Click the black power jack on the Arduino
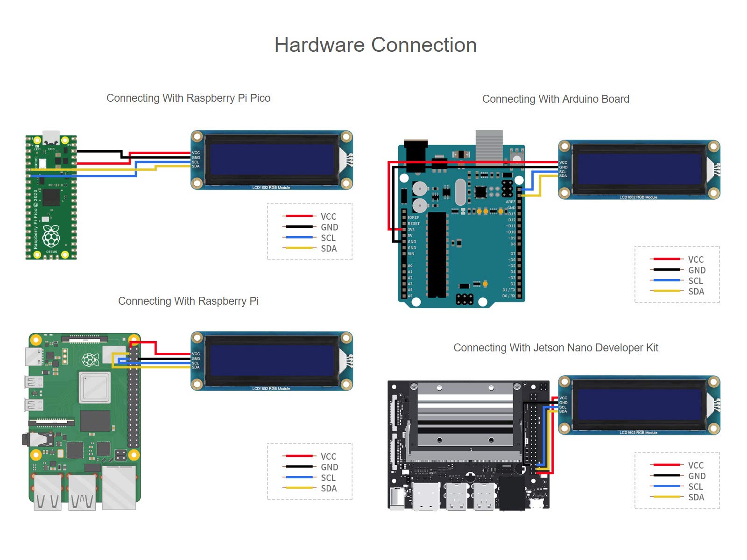Image resolution: width=747 pixels, height=560 pixels. pyautogui.click(x=416, y=155)
